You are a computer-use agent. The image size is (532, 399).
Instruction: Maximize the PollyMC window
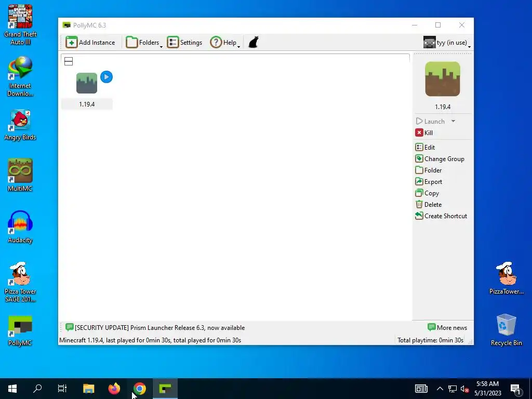tap(438, 25)
